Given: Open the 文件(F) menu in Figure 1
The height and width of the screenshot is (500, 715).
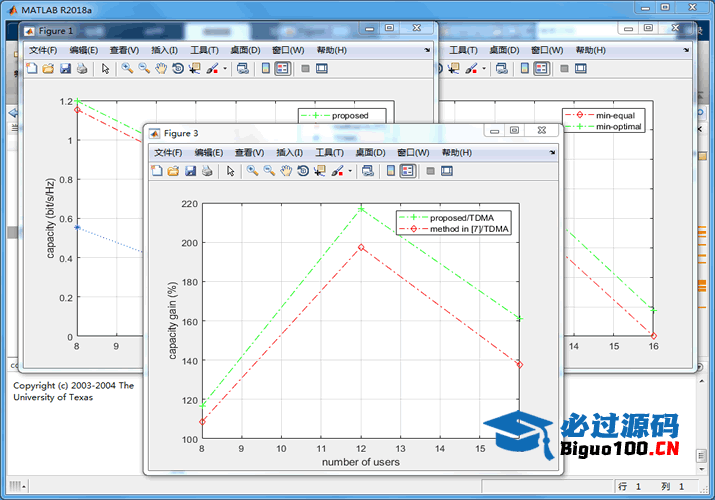Looking at the screenshot, I should point(43,50).
